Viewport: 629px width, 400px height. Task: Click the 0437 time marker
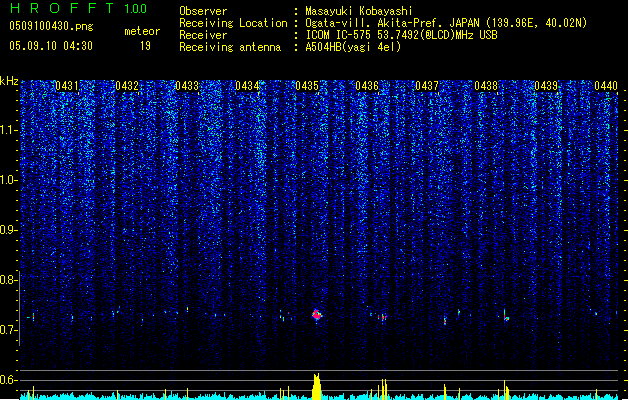[426, 86]
